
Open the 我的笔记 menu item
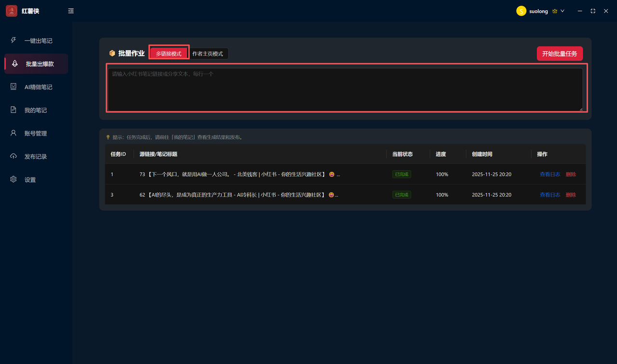(36, 110)
